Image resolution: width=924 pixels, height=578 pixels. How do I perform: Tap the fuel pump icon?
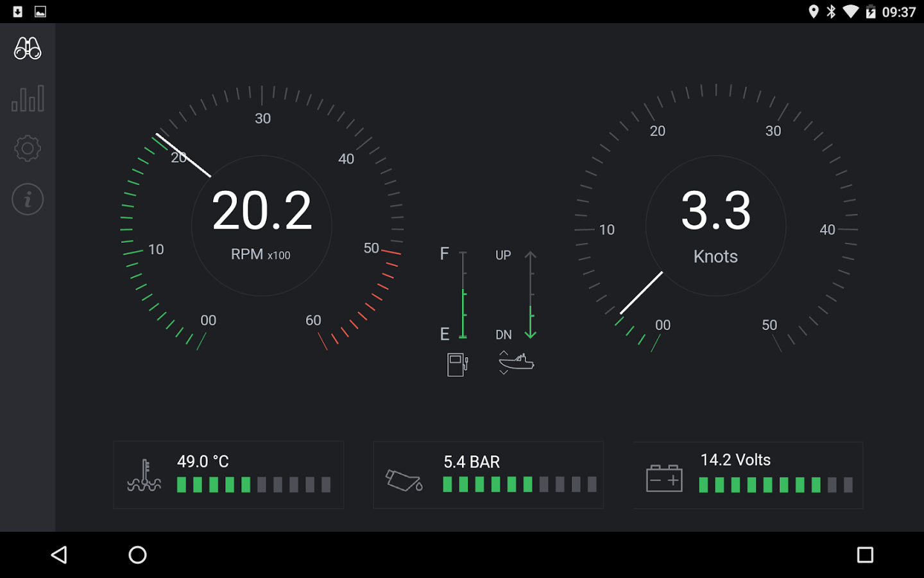coord(458,364)
